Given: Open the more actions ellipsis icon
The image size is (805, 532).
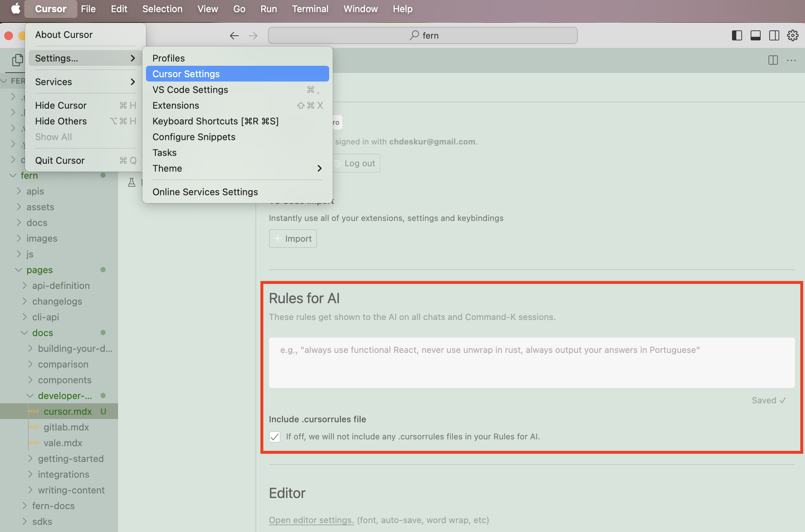Looking at the screenshot, I should pos(791,60).
